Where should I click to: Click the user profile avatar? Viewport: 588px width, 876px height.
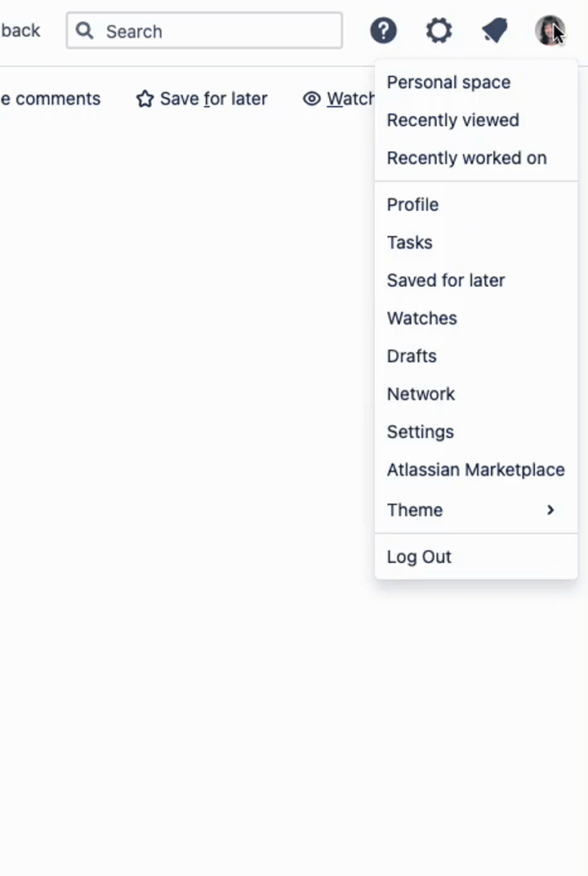pos(550,30)
